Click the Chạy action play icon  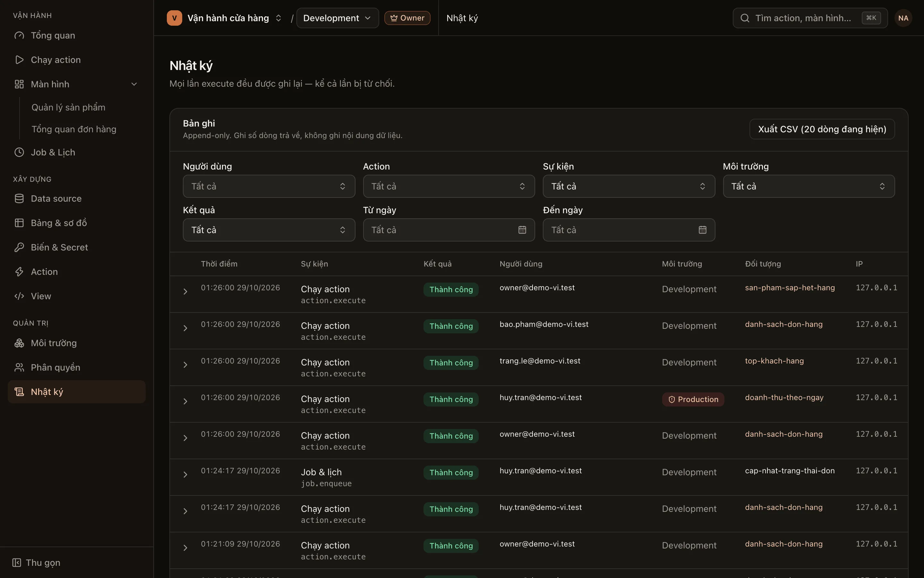tap(19, 60)
